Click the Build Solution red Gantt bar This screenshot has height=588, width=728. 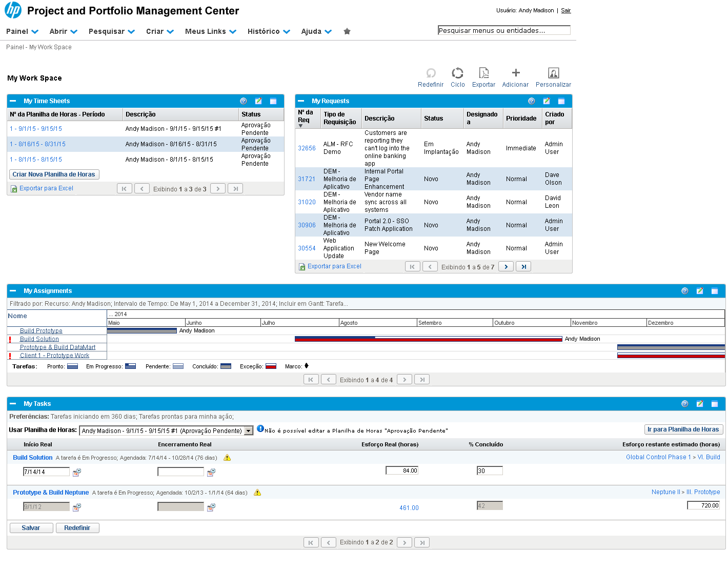point(428,340)
